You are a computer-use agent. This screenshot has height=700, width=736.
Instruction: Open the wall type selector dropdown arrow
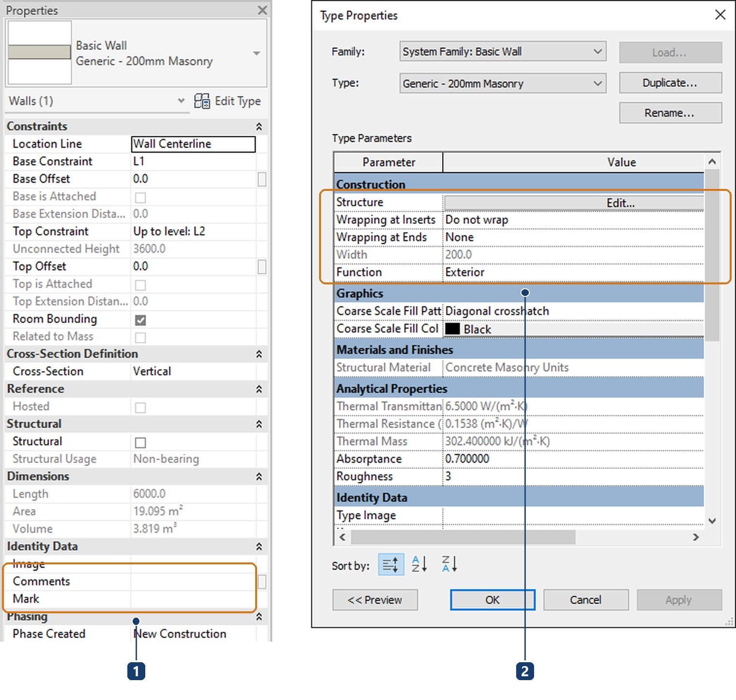(x=257, y=53)
